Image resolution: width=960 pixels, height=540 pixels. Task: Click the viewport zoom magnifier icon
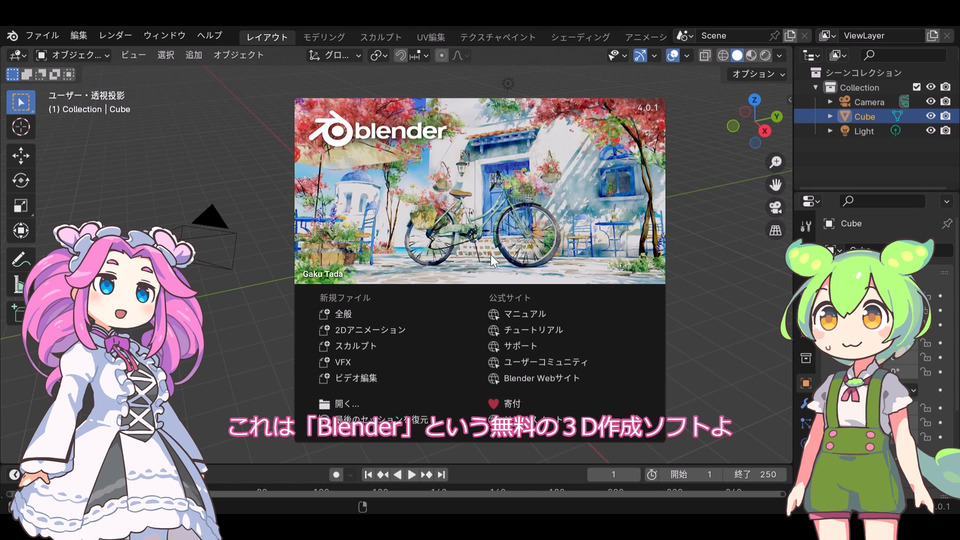click(775, 162)
